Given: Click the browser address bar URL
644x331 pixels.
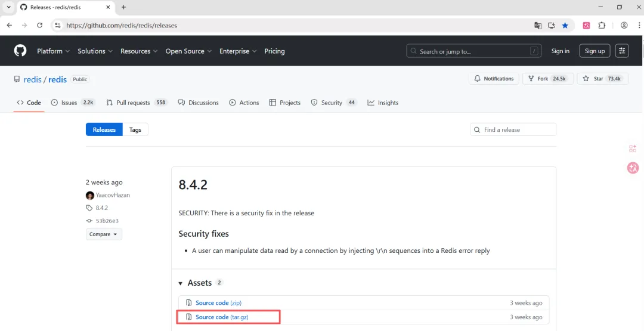Looking at the screenshot, I should (122, 26).
